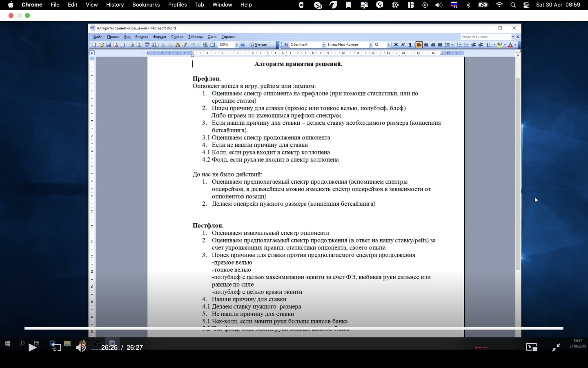Open macOS Spotlight search icon

coord(513,5)
